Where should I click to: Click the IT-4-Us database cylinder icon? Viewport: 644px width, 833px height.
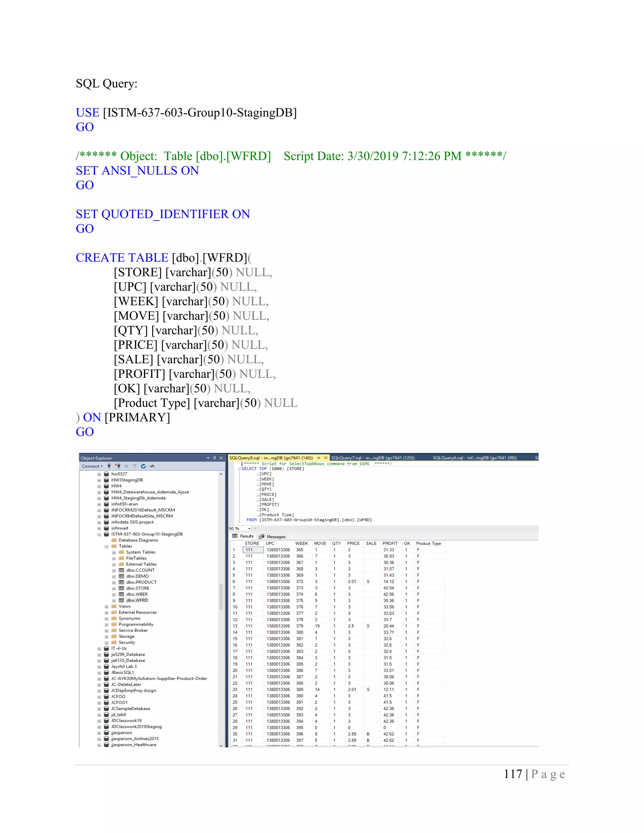[107, 648]
